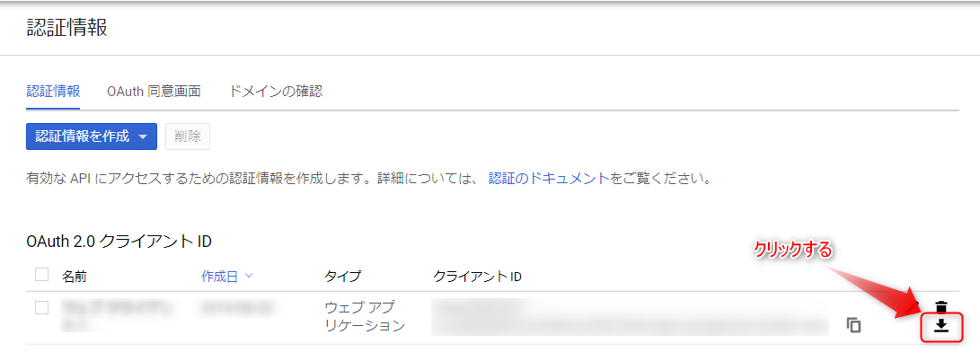Click the タイプ column header

[x=342, y=277]
